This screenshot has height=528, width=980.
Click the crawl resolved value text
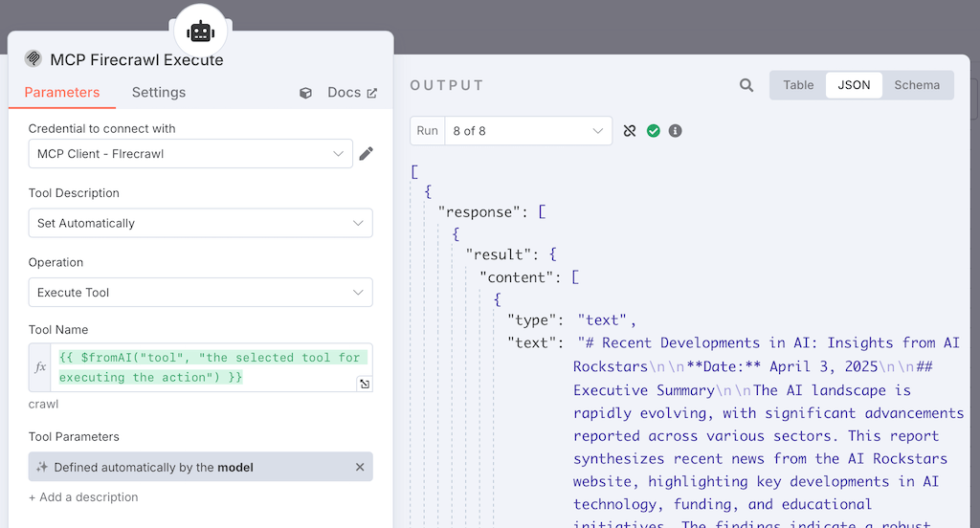[x=43, y=405]
